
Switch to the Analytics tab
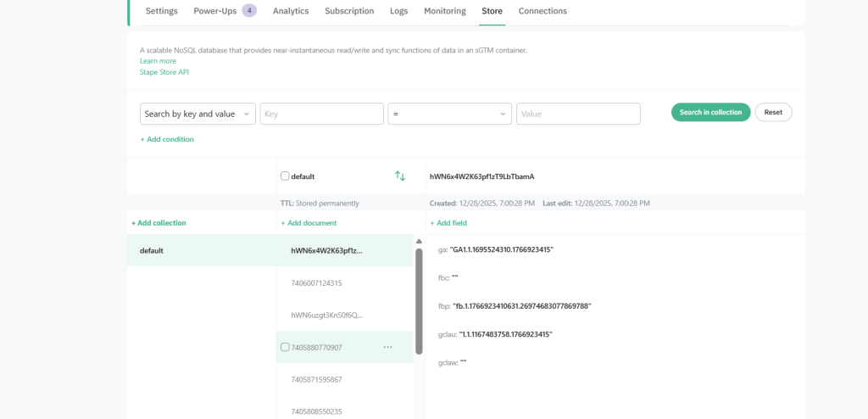(x=291, y=11)
